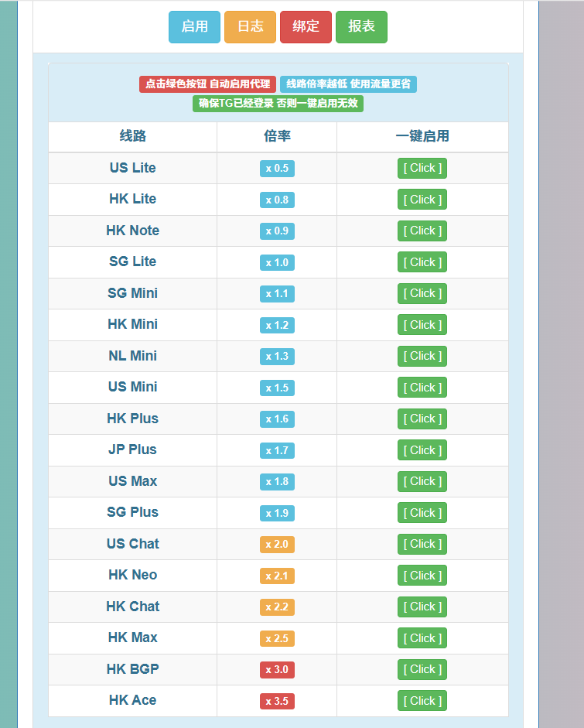Select the orange x 2.5 rate badge
This screenshot has width=584, height=728.
click(x=277, y=638)
